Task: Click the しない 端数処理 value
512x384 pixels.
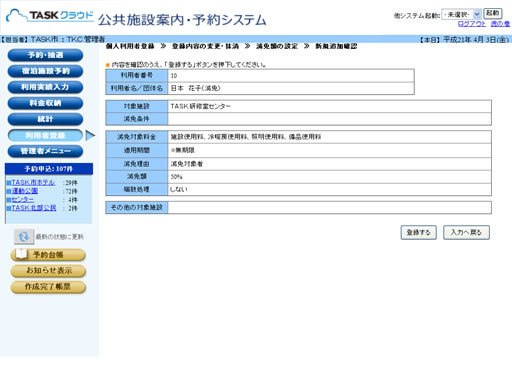Action: click(x=179, y=189)
